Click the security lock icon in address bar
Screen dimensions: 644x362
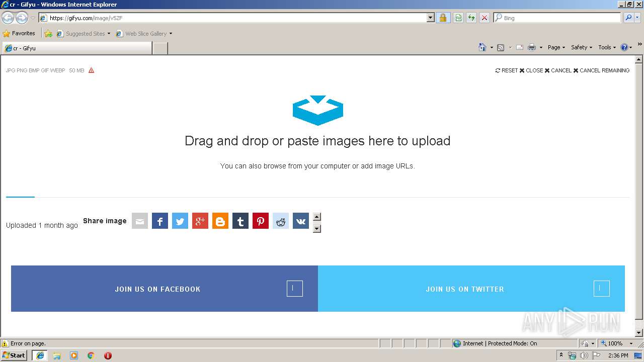tap(443, 18)
